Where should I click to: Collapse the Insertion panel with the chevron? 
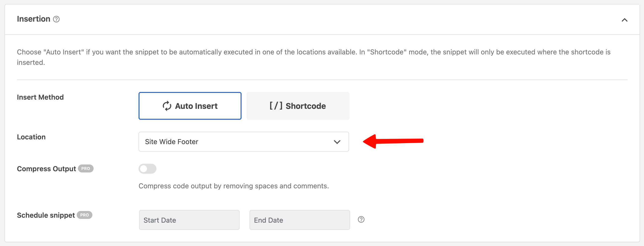pyautogui.click(x=624, y=20)
